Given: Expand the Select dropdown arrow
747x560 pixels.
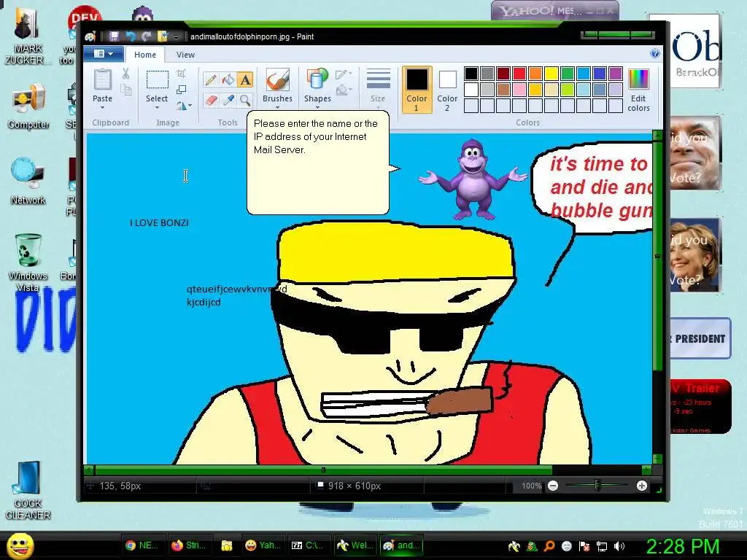Looking at the screenshot, I should tap(157, 108).
